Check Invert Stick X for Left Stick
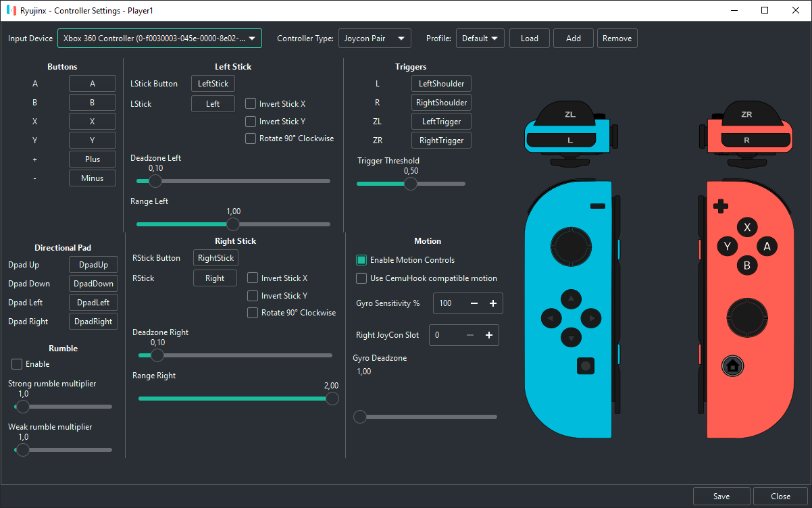812x508 pixels. click(251, 104)
